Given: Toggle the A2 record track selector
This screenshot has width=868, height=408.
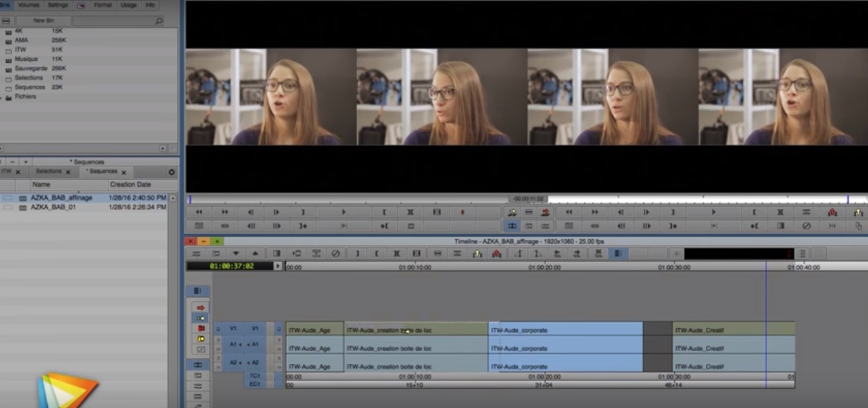Looking at the screenshot, I should coord(254,363).
